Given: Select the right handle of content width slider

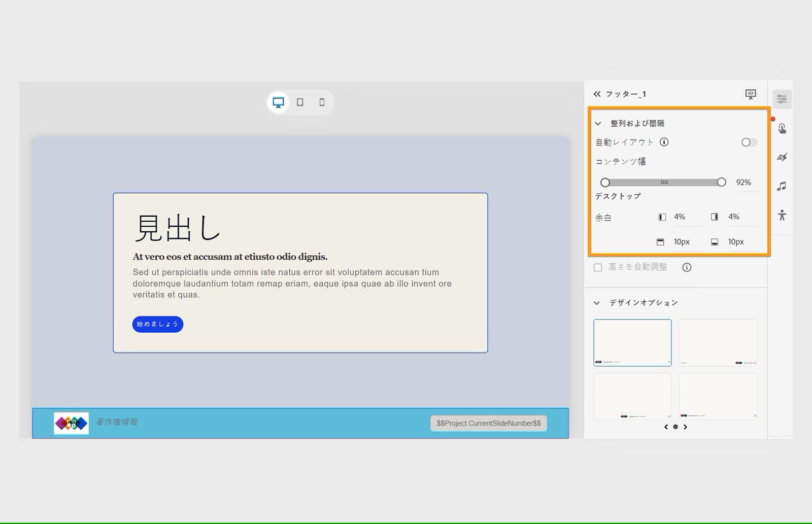Looking at the screenshot, I should [x=721, y=183].
